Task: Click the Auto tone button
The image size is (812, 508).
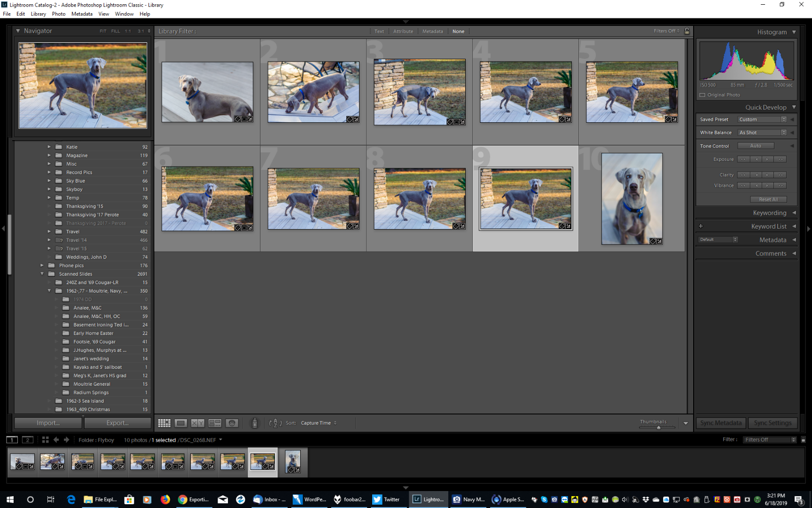Action: tap(756, 146)
